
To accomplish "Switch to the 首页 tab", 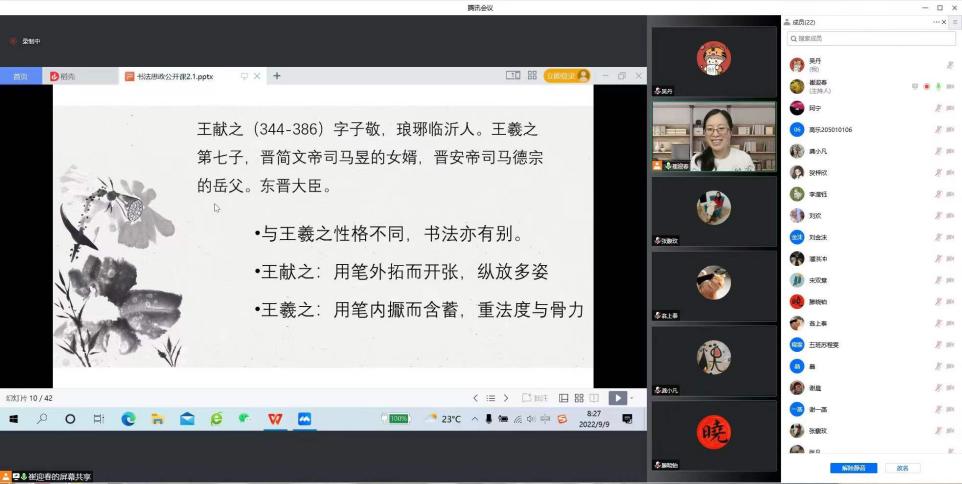I will click(20, 76).
